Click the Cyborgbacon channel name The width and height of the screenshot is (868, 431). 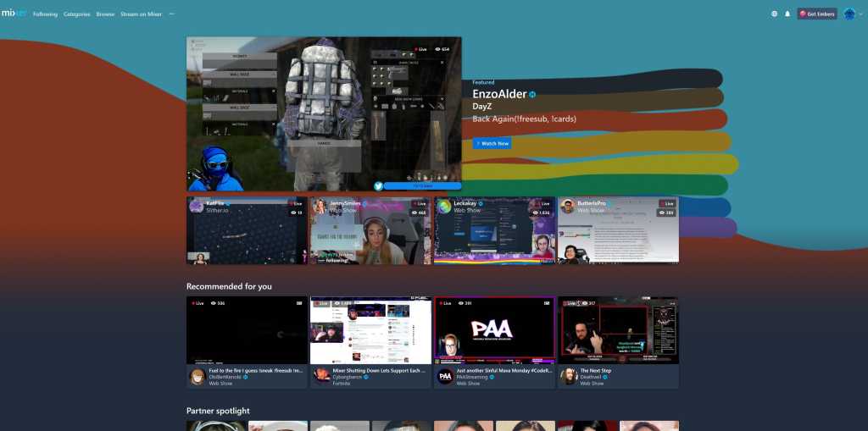[347, 377]
